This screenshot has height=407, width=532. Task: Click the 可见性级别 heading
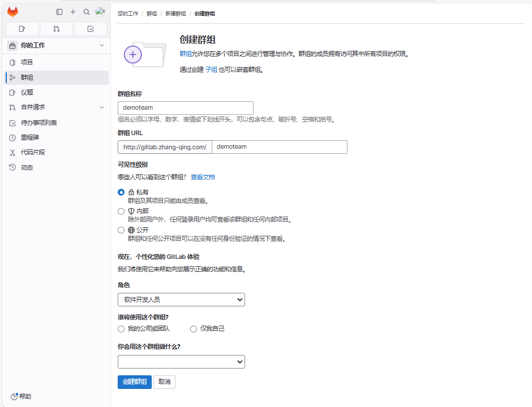pos(132,164)
